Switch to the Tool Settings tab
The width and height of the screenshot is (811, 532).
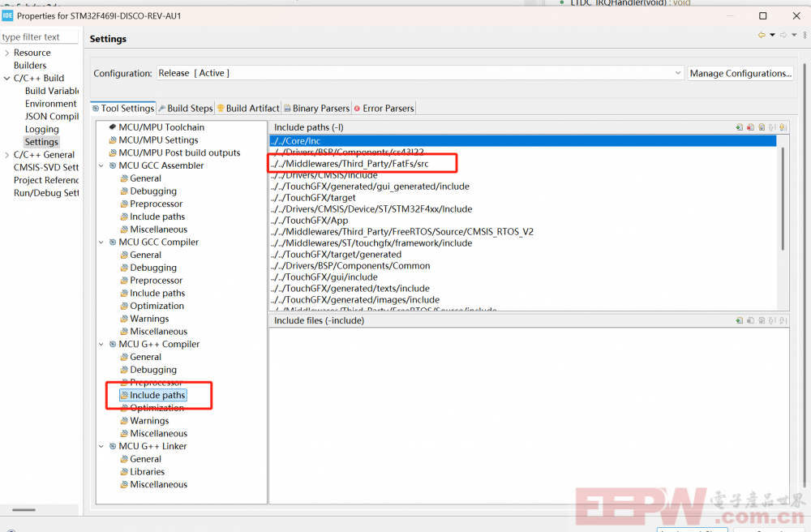[x=123, y=109]
